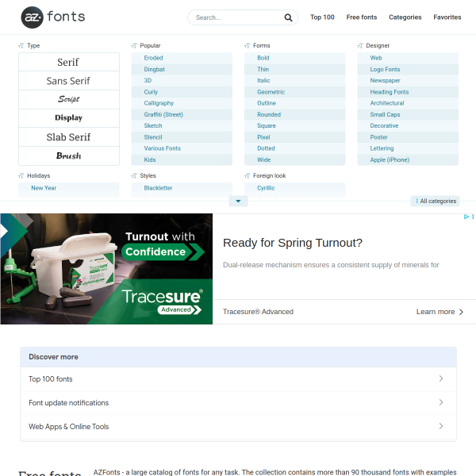
Task: Select the Slab Serif font type
Action: pyautogui.click(x=68, y=137)
